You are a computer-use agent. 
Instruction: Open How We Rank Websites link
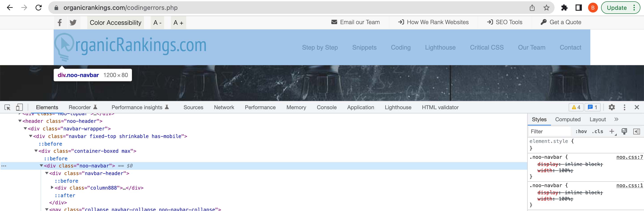pos(433,22)
